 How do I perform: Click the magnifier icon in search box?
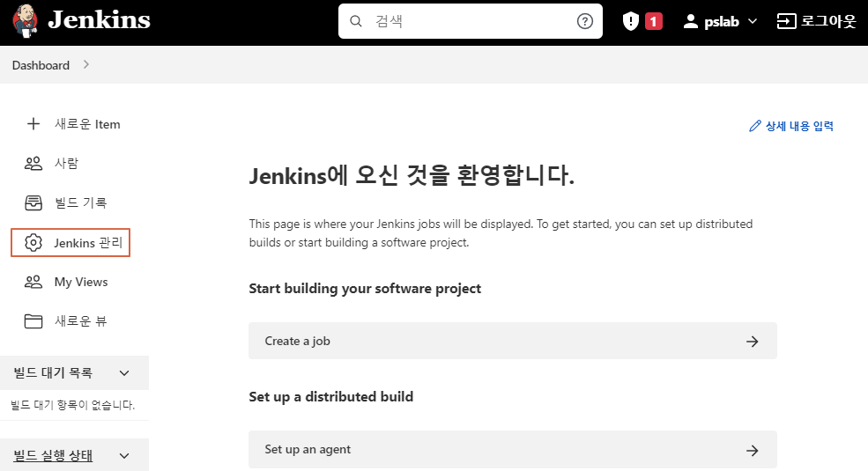click(x=356, y=21)
